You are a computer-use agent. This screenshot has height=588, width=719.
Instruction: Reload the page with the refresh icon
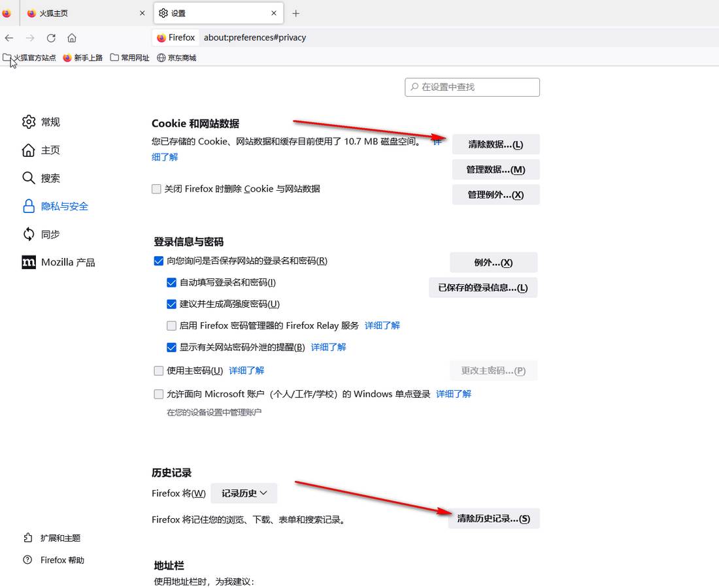tap(51, 38)
